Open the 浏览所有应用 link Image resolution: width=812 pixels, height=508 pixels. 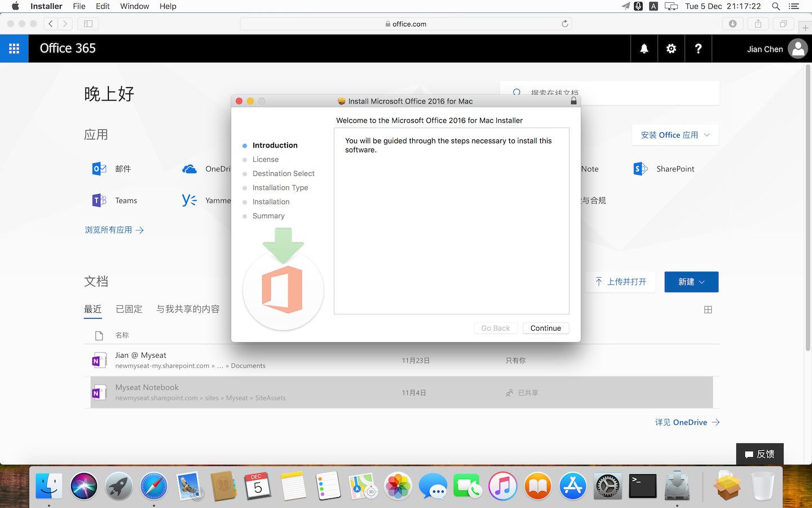coord(114,230)
